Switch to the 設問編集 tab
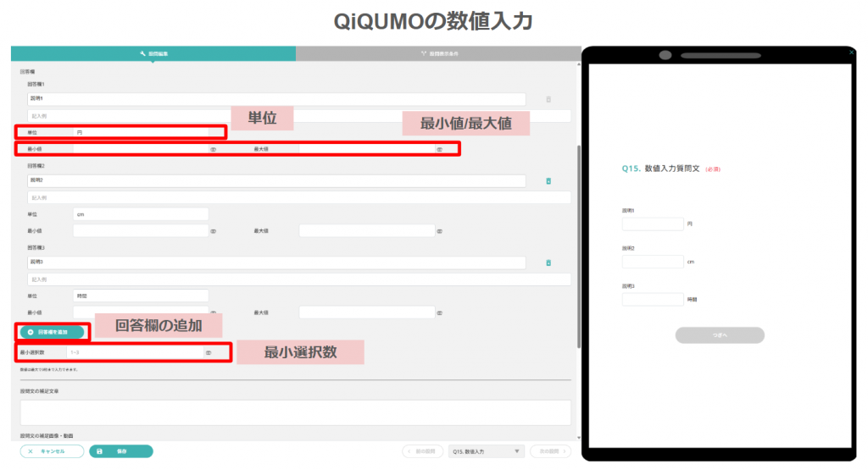This screenshot has height=470, width=868. pyautogui.click(x=153, y=53)
